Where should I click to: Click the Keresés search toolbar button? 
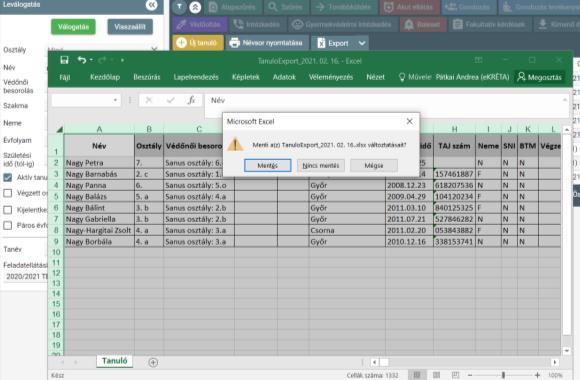coord(286,7)
